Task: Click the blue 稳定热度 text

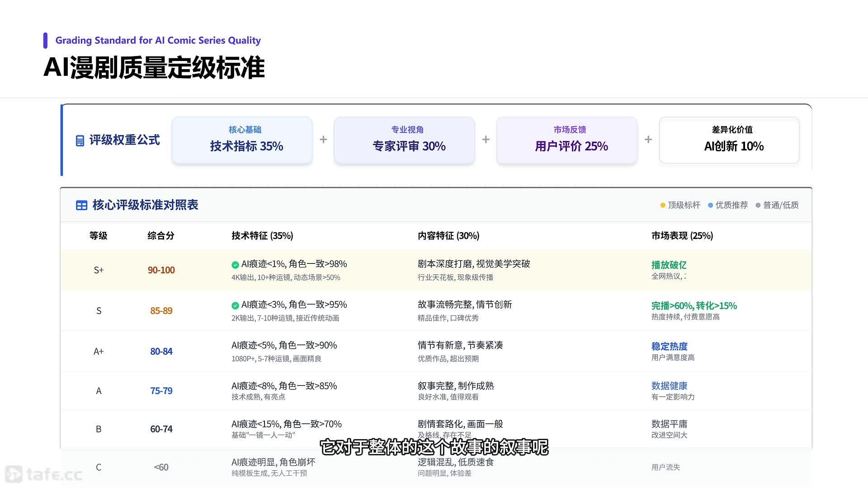Action: point(669,347)
